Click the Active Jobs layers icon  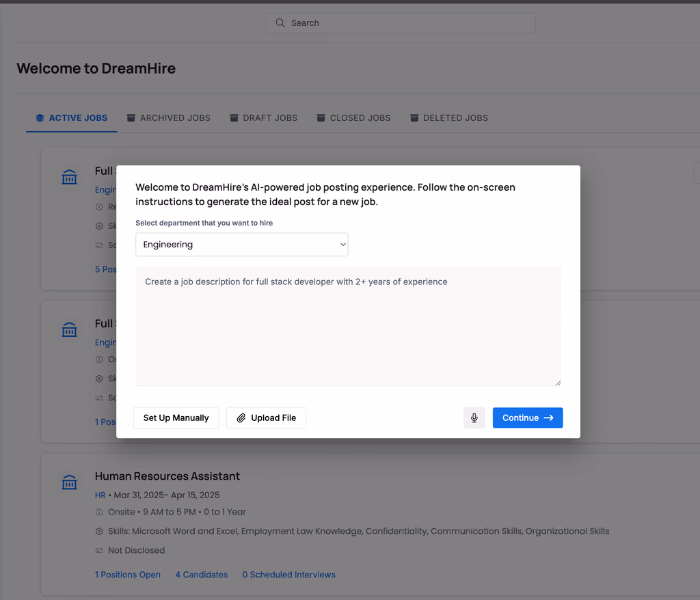pyautogui.click(x=40, y=118)
